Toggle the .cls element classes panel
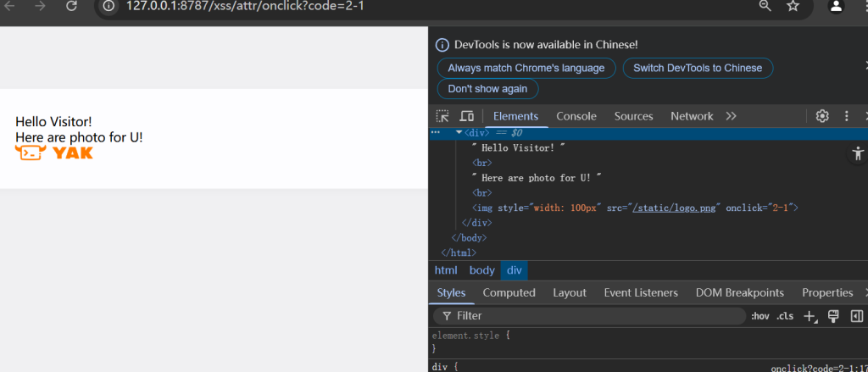The height and width of the screenshot is (372, 868). (785, 316)
